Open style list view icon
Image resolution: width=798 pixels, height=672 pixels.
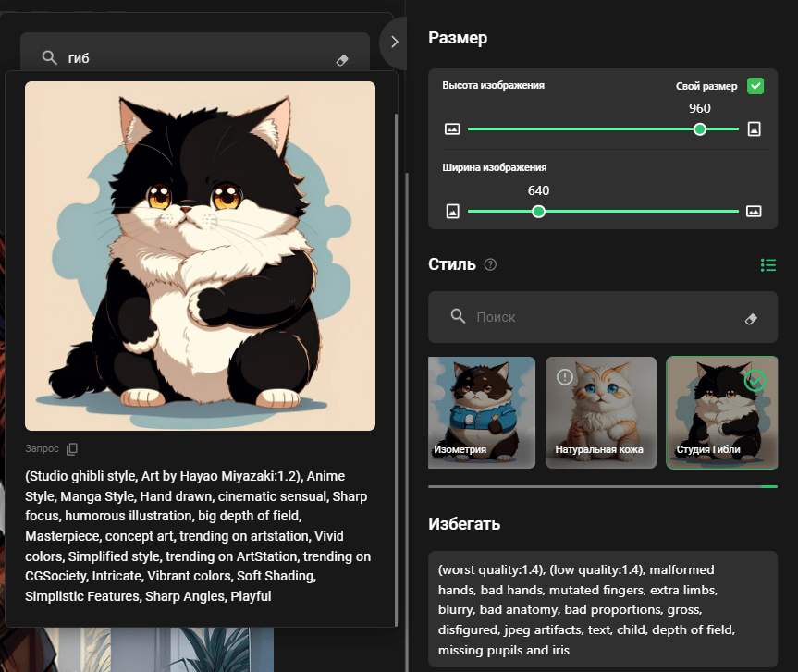tap(767, 265)
